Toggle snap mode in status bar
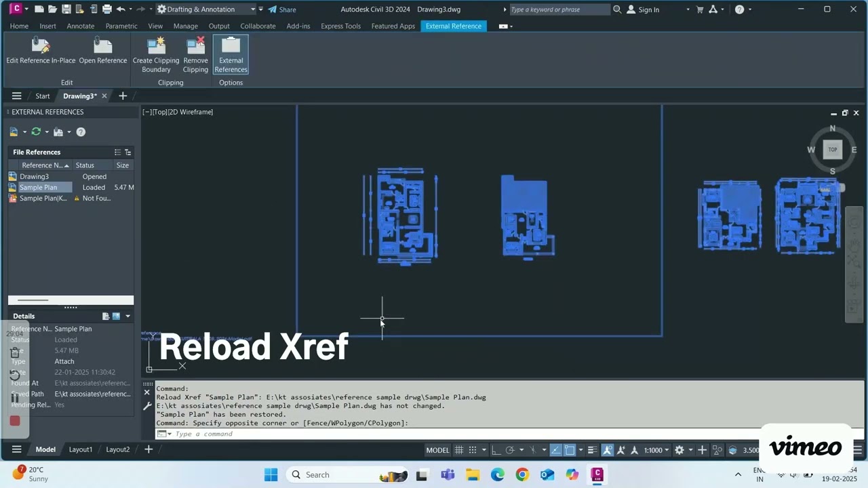This screenshot has height=488, width=868. pyautogui.click(x=473, y=450)
